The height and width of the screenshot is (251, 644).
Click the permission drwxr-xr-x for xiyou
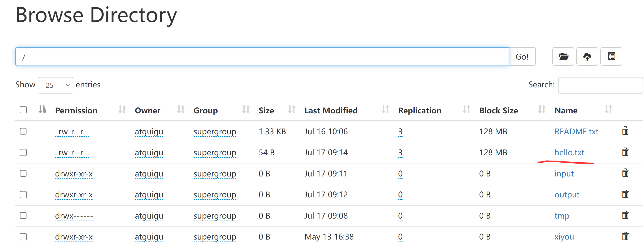[x=74, y=237]
